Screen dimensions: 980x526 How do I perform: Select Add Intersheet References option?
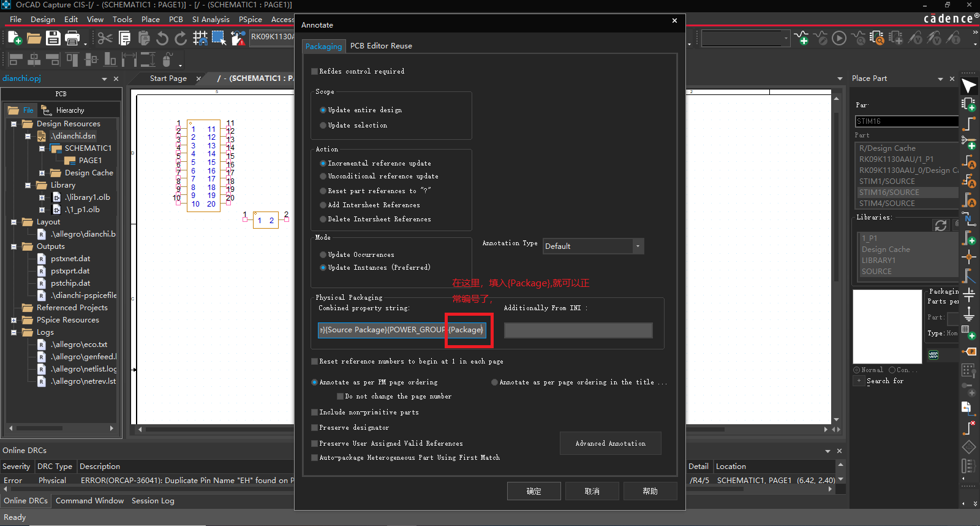323,205
